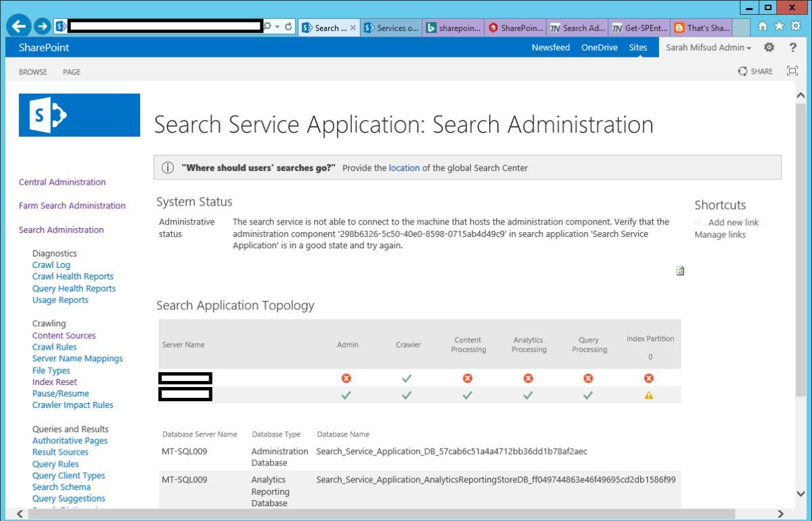Image resolution: width=812 pixels, height=521 pixels.
Task: Switch to the Services o... browser tab
Action: 391,28
